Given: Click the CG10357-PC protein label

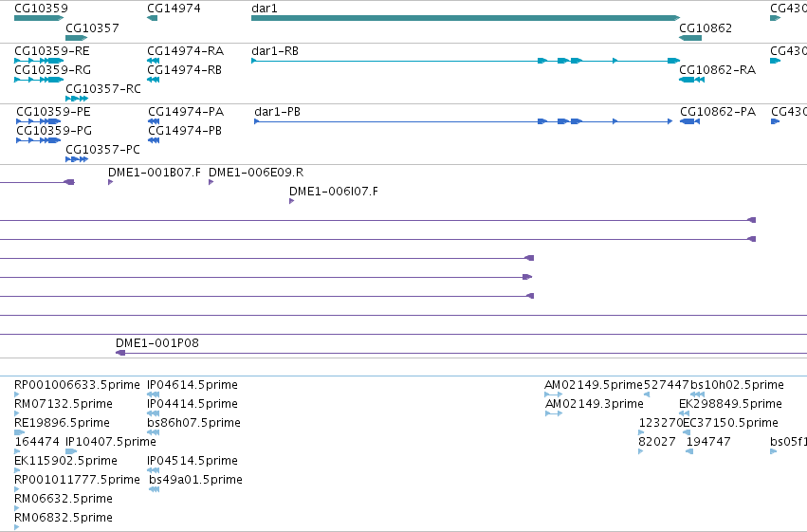Looking at the screenshot, I should click(x=103, y=150).
